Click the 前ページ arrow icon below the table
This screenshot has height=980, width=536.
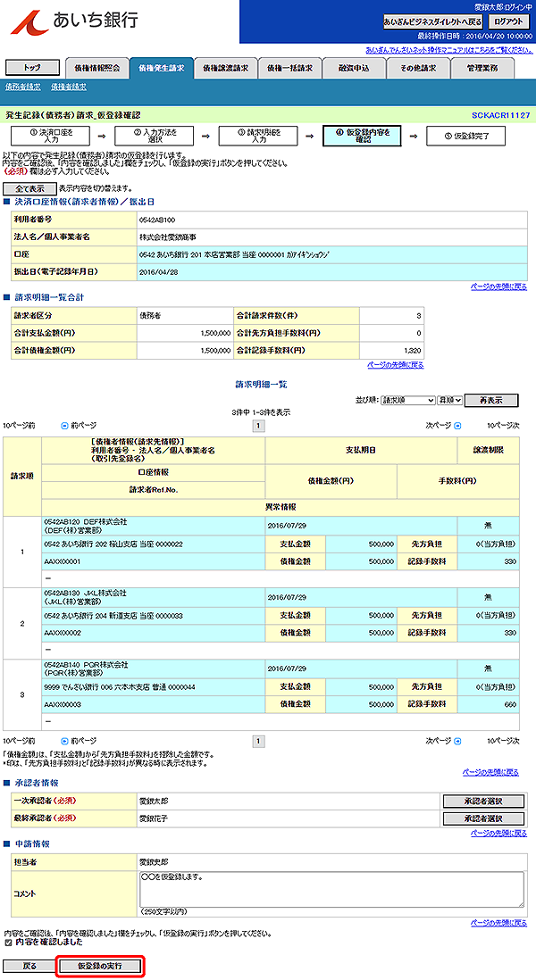pyautogui.click(x=63, y=741)
